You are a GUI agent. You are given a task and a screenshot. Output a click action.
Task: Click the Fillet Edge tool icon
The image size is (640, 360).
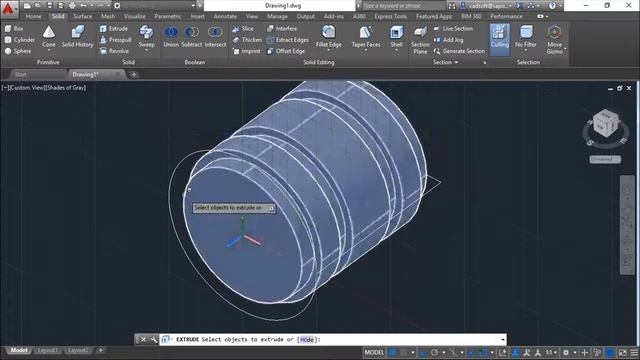click(329, 32)
